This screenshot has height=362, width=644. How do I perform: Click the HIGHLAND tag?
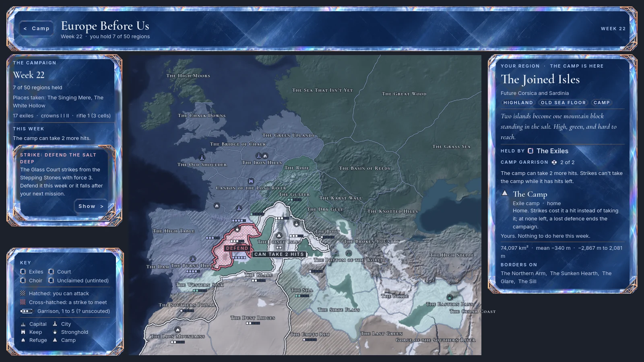(x=518, y=103)
